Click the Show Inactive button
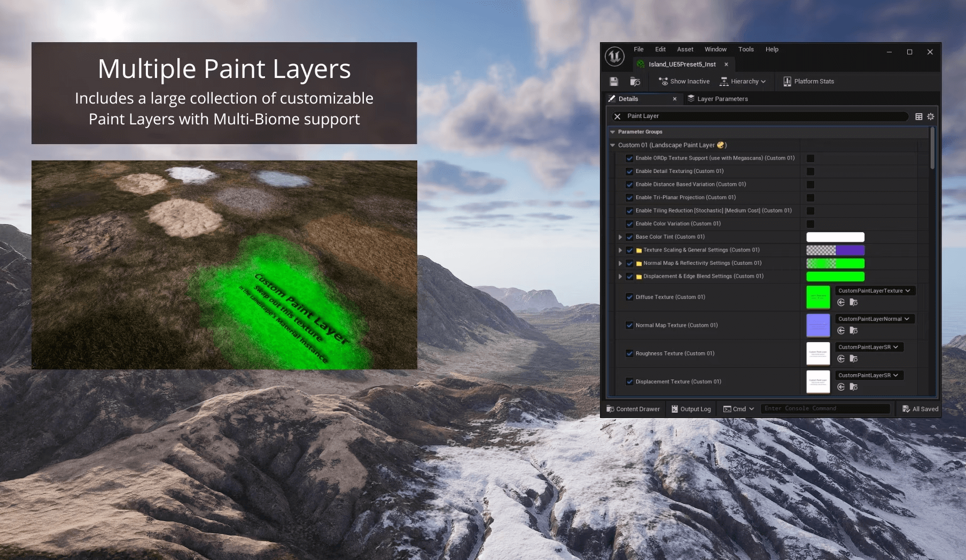Screen dimensions: 966x560 tap(684, 81)
